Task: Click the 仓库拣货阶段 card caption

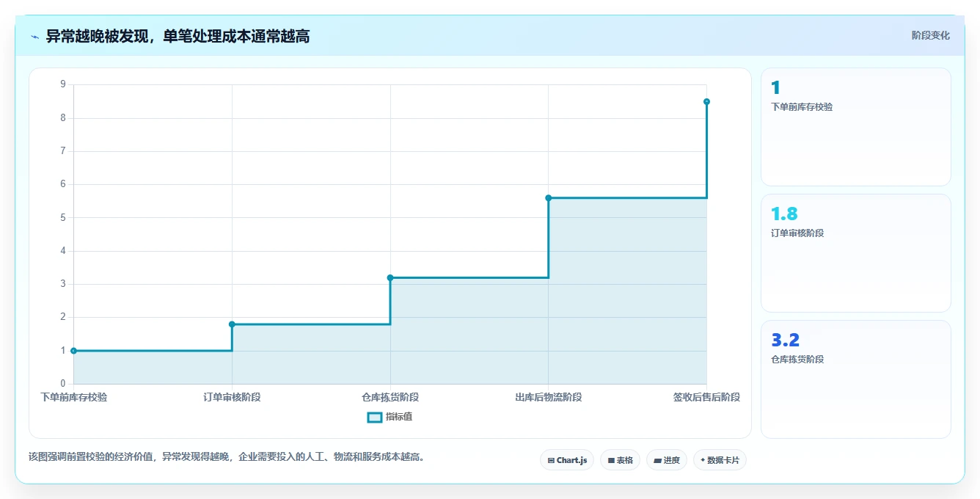Action: (797, 359)
